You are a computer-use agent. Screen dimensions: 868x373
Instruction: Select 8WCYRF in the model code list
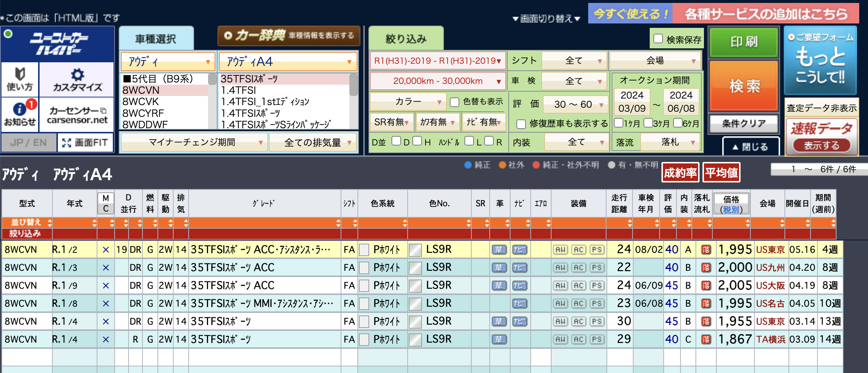(x=165, y=113)
